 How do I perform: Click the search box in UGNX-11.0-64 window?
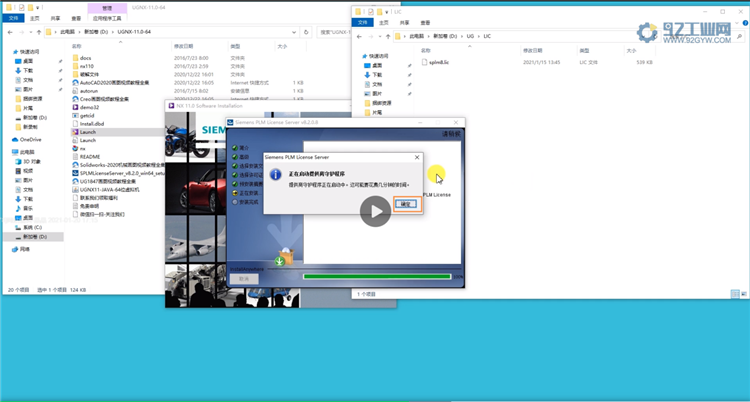[x=334, y=32]
